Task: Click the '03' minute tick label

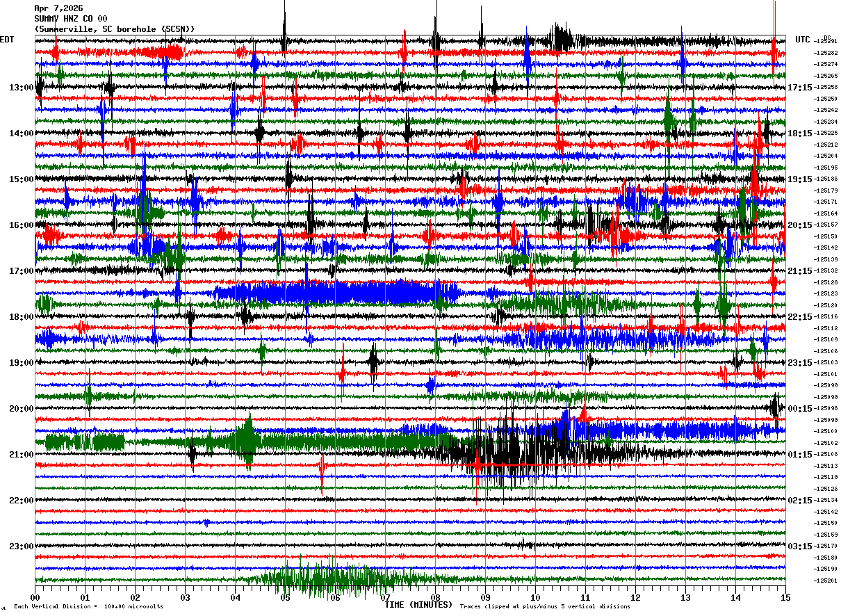Action: point(185,597)
